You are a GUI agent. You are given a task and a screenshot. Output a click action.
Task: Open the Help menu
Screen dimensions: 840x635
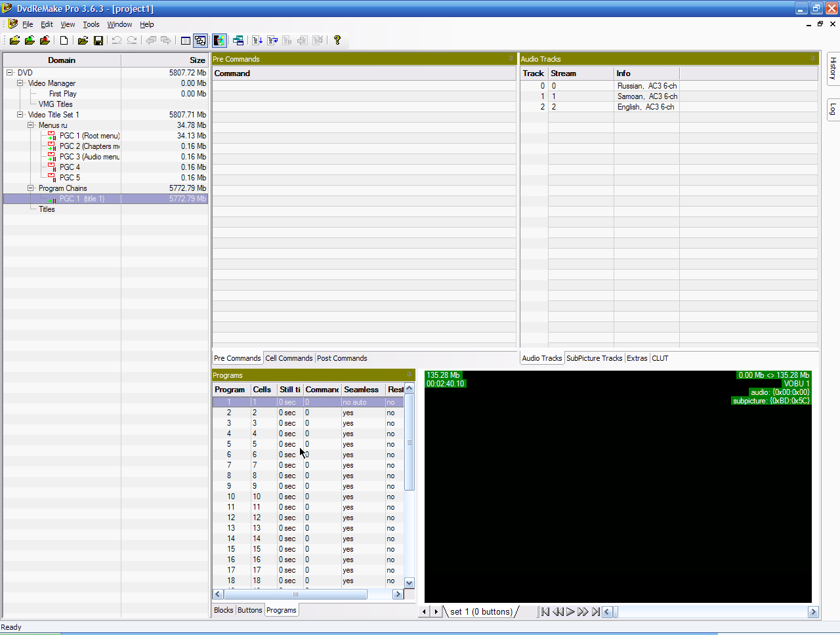tap(147, 24)
